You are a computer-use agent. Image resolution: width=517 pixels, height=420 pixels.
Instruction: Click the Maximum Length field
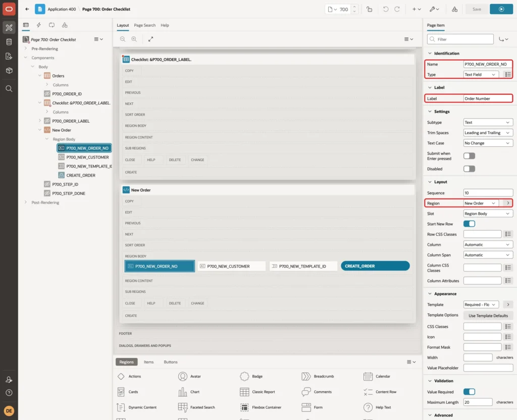point(478,402)
